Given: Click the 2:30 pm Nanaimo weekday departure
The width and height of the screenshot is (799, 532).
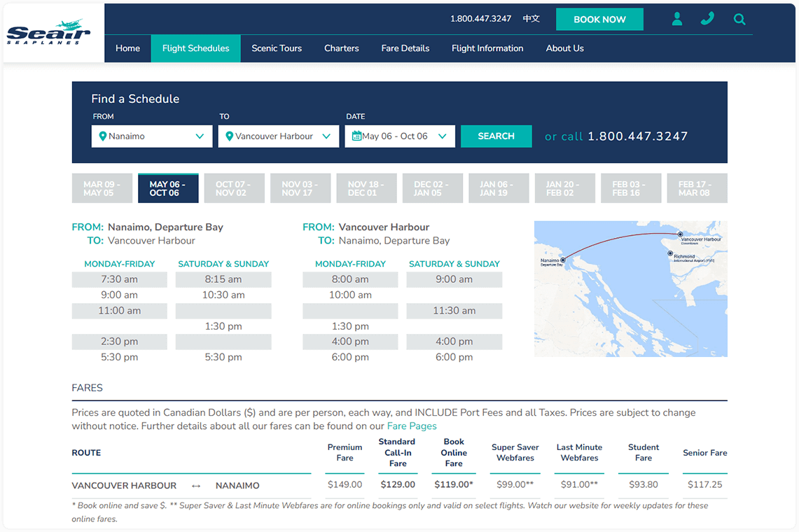Looking at the screenshot, I should point(119,342).
